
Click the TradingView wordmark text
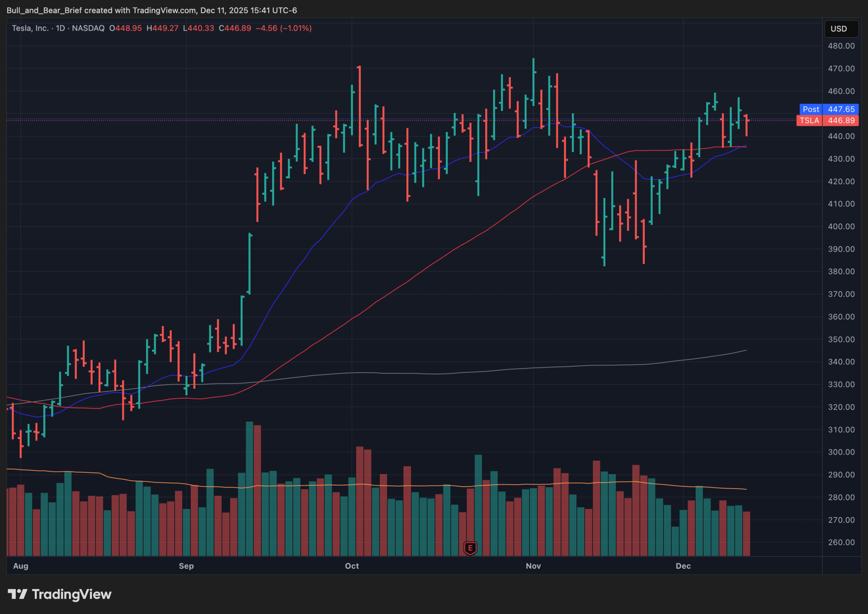click(71, 594)
